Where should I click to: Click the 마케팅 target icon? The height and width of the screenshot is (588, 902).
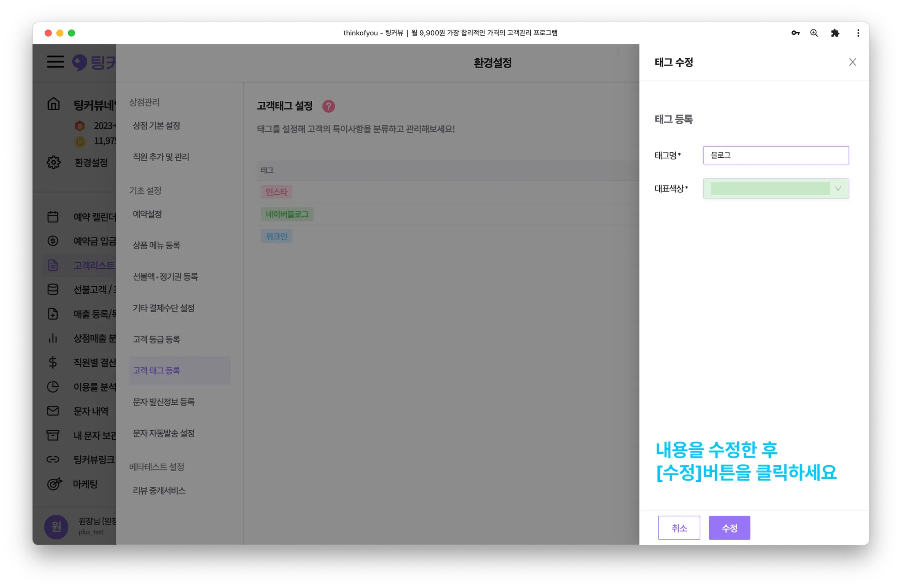pyautogui.click(x=54, y=484)
